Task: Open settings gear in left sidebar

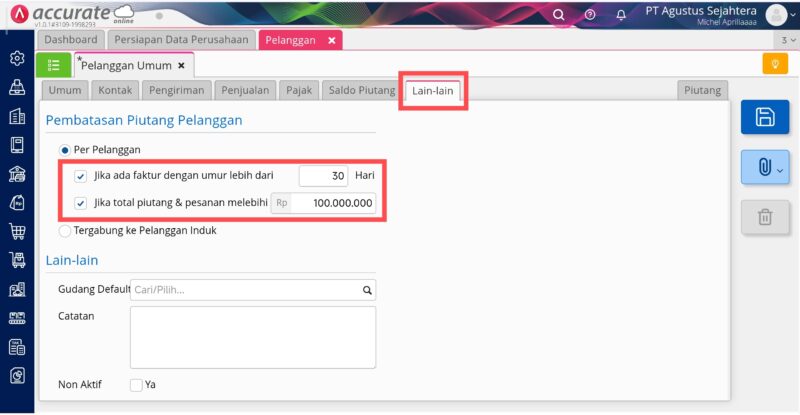Action: [x=17, y=58]
